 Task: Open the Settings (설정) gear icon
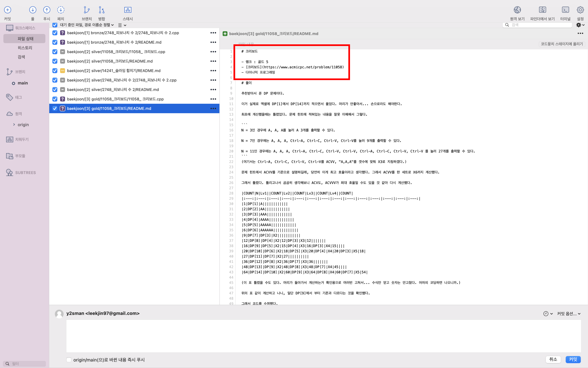[580, 10]
